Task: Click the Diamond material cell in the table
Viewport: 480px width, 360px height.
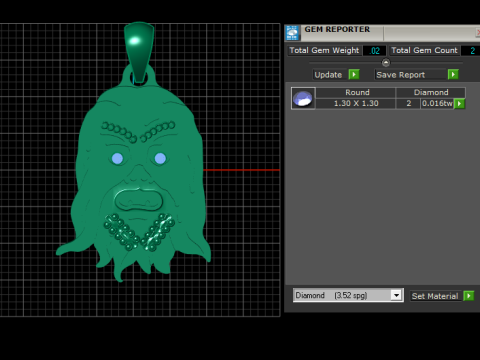Action: click(430, 92)
